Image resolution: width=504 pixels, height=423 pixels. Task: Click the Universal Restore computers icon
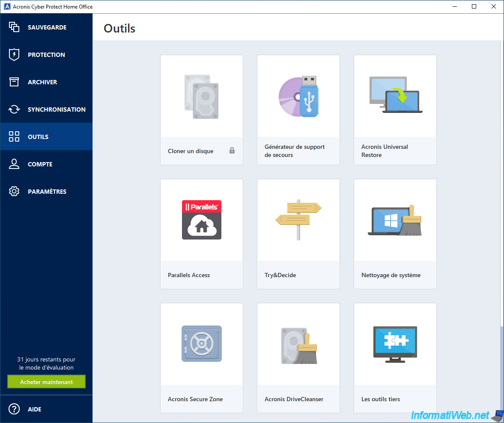[x=396, y=95]
